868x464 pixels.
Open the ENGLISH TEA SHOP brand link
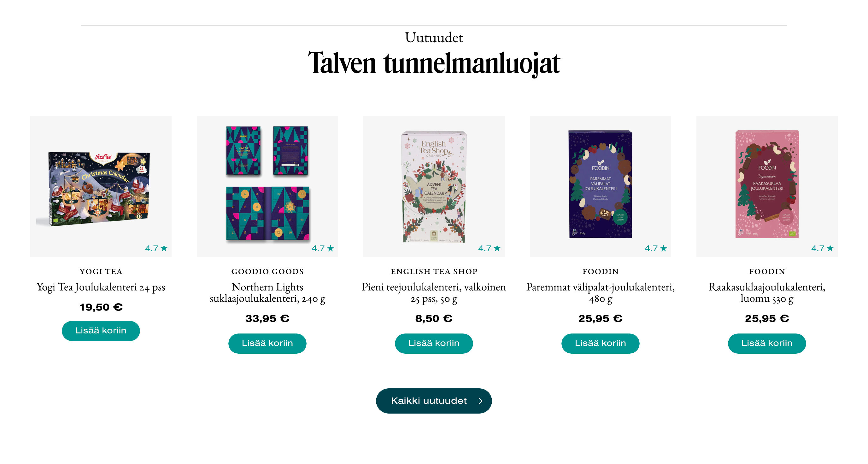[x=434, y=271]
